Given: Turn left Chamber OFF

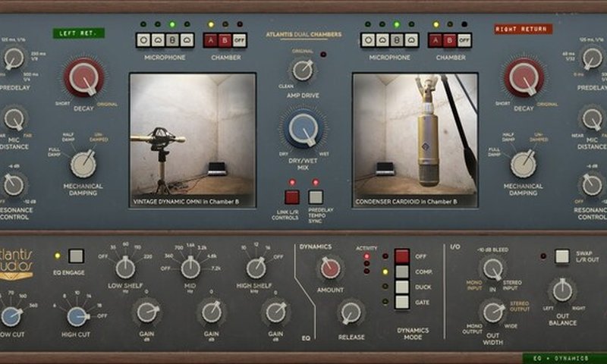Looking at the screenshot, I should (x=239, y=40).
